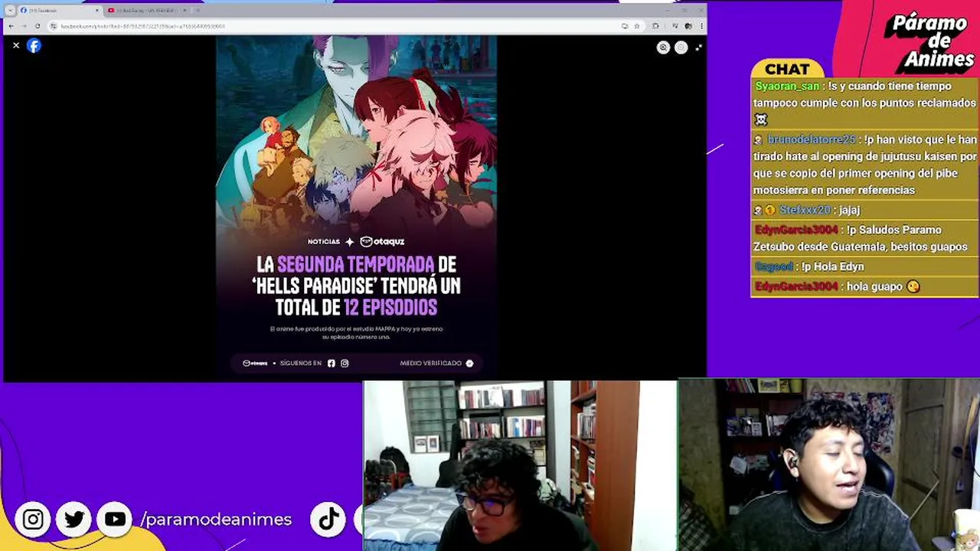Bookmark this page with the star
Image resolution: width=980 pixels, height=551 pixels.
636,26
